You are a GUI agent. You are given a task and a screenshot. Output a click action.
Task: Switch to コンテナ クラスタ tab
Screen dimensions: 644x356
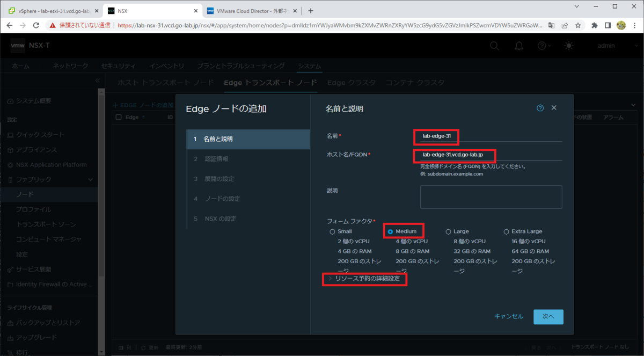(415, 83)
